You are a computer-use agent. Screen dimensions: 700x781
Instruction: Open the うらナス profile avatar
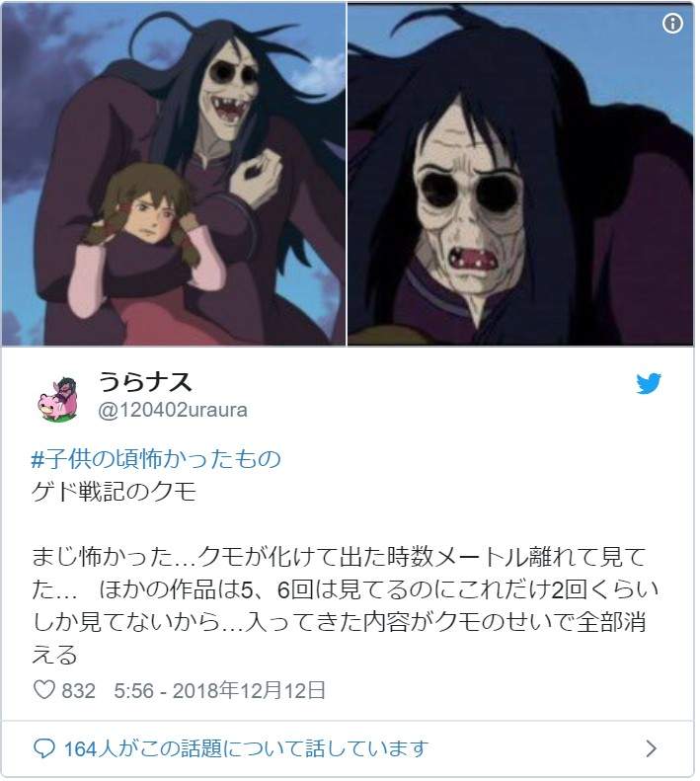click(59, 399)
